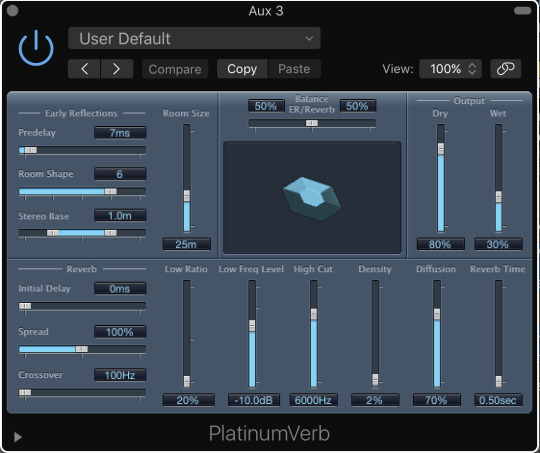Click the Initial Delay slider handle
Screen dimensions: 540x453
pos(25,306)
